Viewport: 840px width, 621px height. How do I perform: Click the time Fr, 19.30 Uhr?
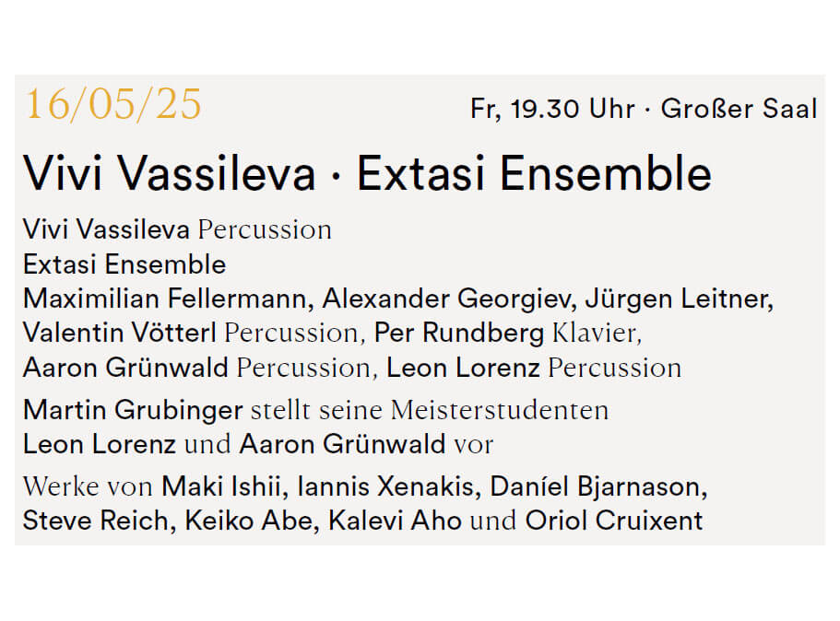click(x=552, y=110)
